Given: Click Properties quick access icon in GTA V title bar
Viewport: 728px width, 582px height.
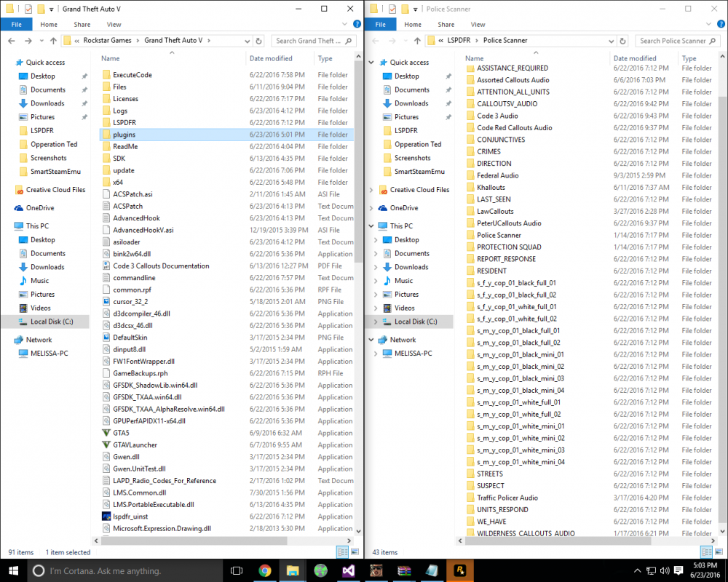Looking at the screenshot, I should [x=28, y=9].
